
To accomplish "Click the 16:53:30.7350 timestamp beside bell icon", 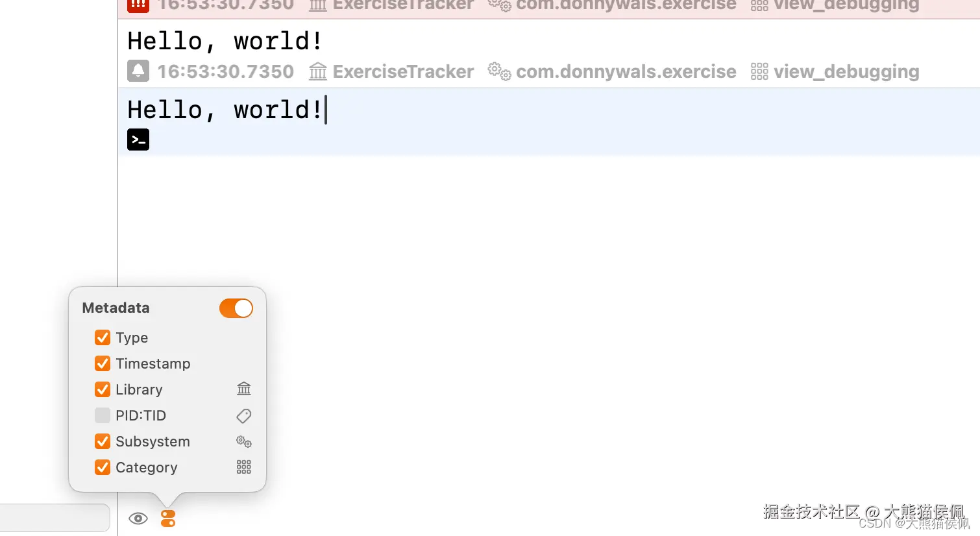I will (226, 71).
